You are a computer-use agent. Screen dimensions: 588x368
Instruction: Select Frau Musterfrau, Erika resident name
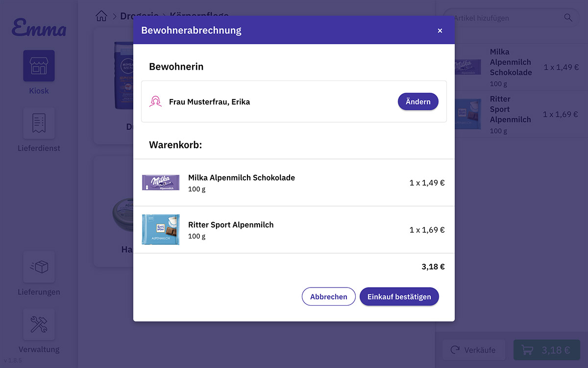tap(209, 102)
